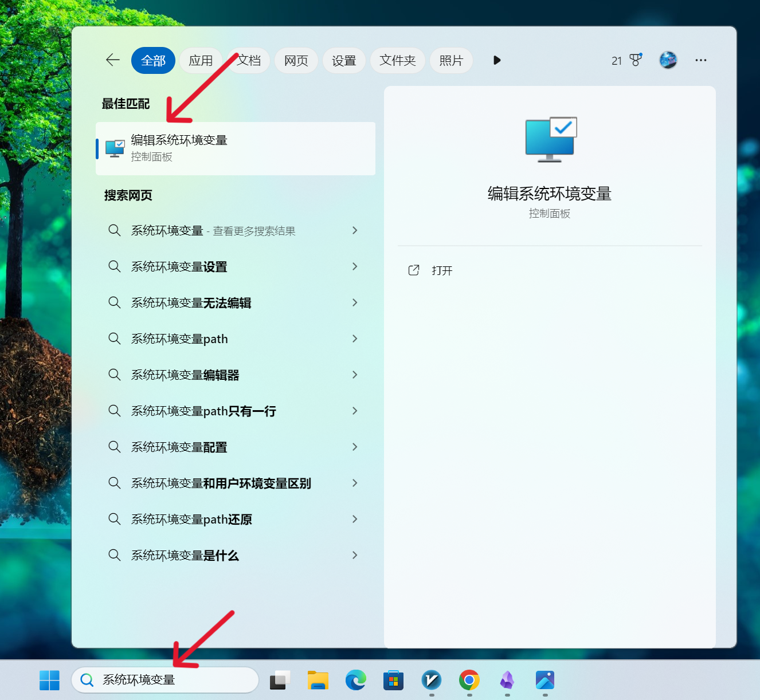Click the taskbar search box with 系统环境变量
Viewport: 760px width, 700px height.
click(165, 680)
